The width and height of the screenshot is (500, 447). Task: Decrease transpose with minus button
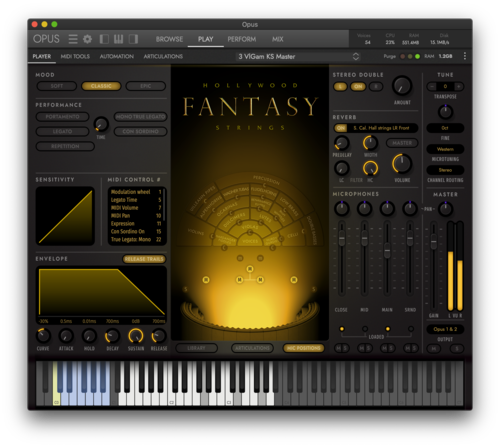coord(432,87)
